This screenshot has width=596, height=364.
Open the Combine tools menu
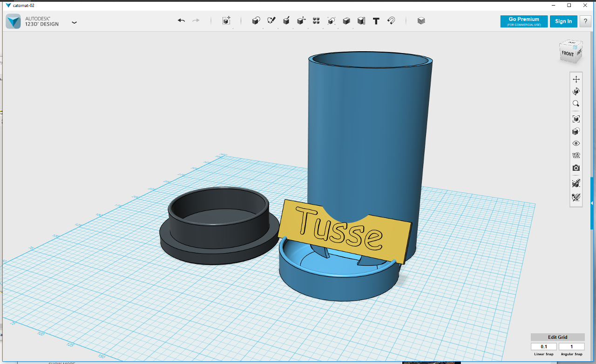[346, 21]
